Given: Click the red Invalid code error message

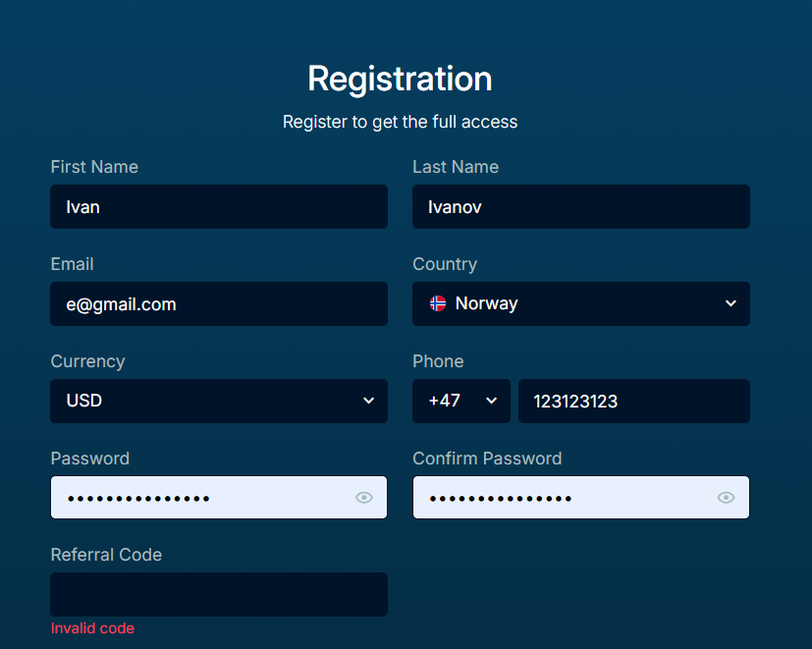Looking at the screenshot, I should point(92,628).
